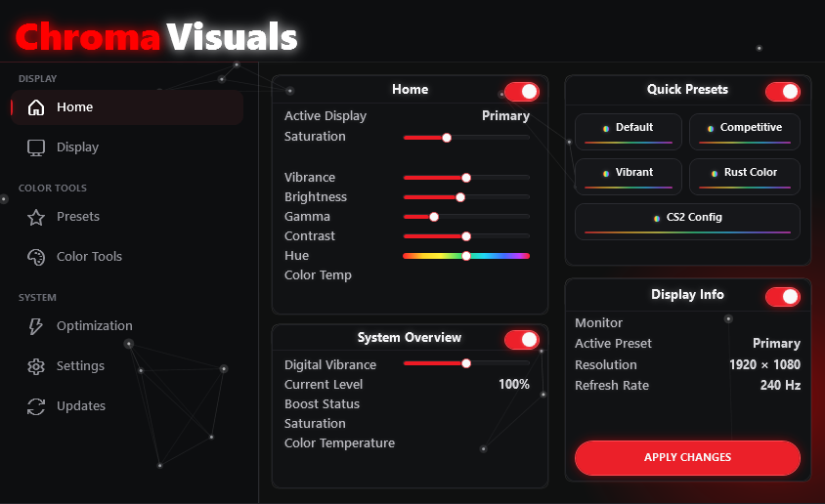Open the Settings label in the sidebar
Image resolution: width=825 pixels, height=504 pixels.
80,365
